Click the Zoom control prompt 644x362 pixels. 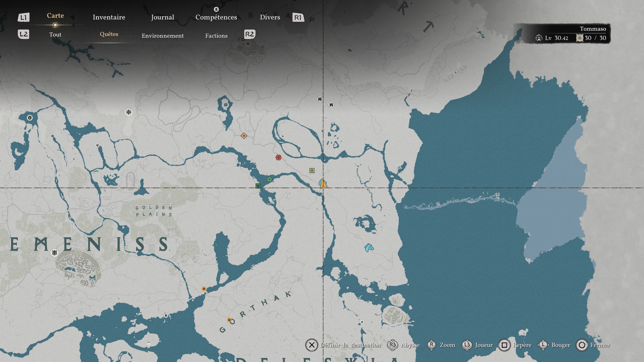coord(447,345)
